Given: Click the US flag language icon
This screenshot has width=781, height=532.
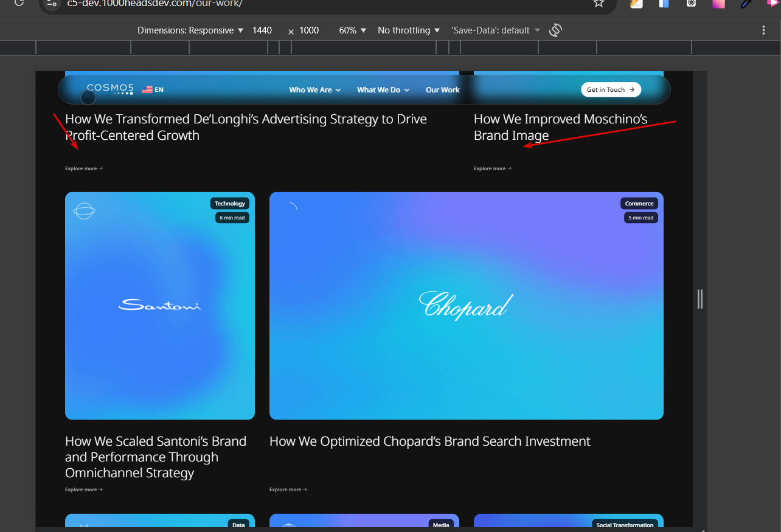Looking at the screenshot, I should 147,89.
